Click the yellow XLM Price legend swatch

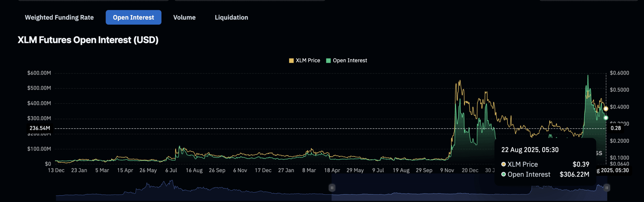point(291,61)
